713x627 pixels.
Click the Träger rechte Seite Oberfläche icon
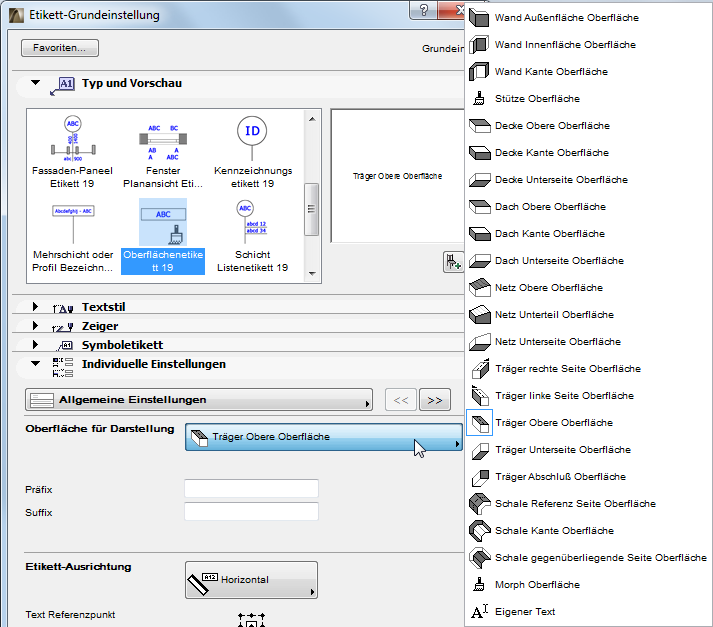480,369
